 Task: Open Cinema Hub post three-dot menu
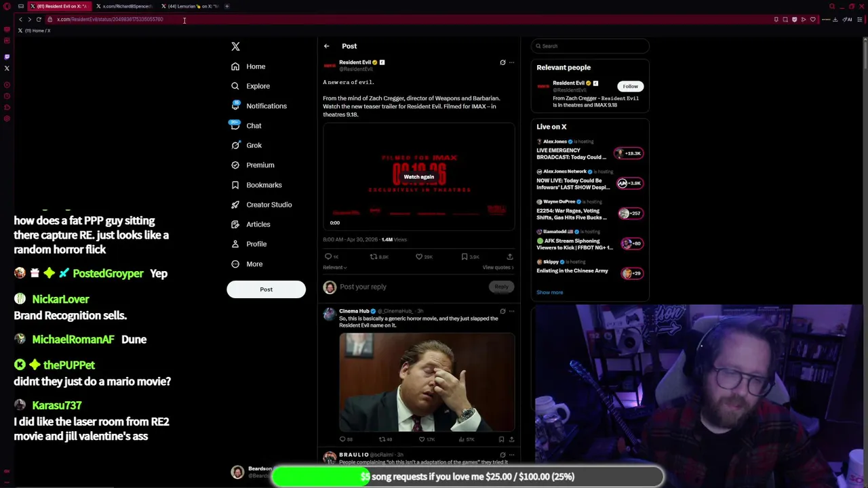(x=511, y=311)
